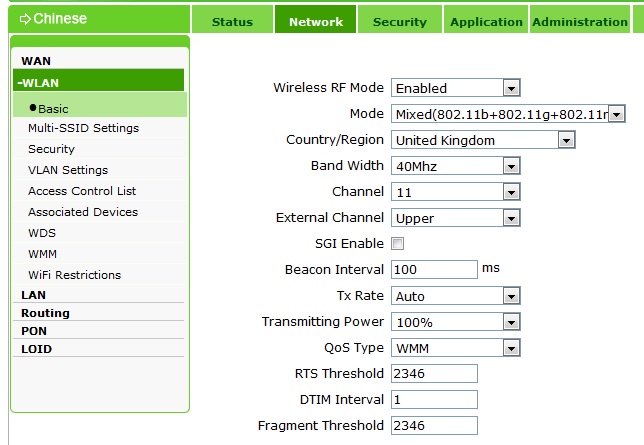Click the Beacon Interval input field
Screen dimensions: 644x445
[x=434, y=270]
